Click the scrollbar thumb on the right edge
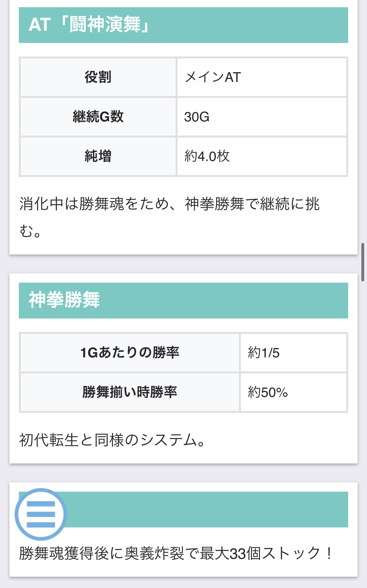367x588 pixels. [x=363, y=262]
